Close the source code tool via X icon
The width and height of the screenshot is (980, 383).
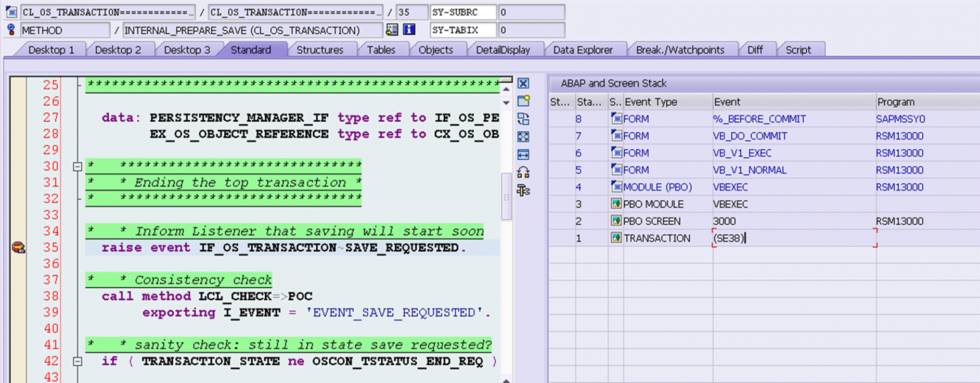point(523,83)
